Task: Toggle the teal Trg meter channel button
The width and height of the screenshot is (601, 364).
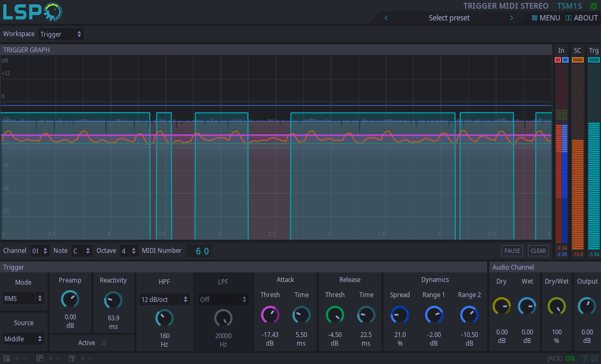Action: [593, 60]
